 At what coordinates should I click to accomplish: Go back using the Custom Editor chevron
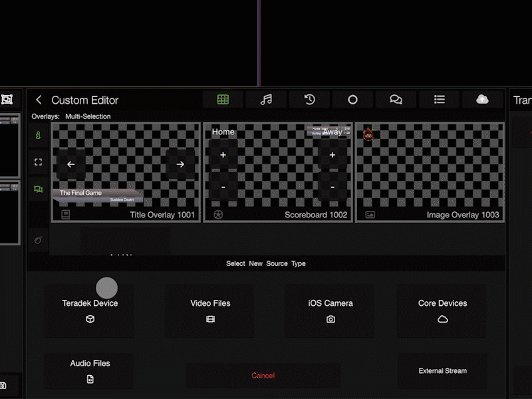(x=39, y=100)
